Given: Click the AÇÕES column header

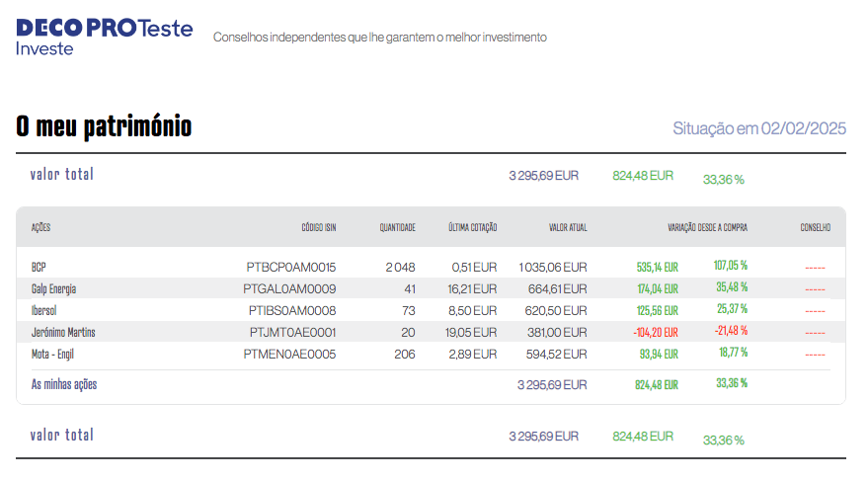Looking at the screenshot, I should coord(40,228).
